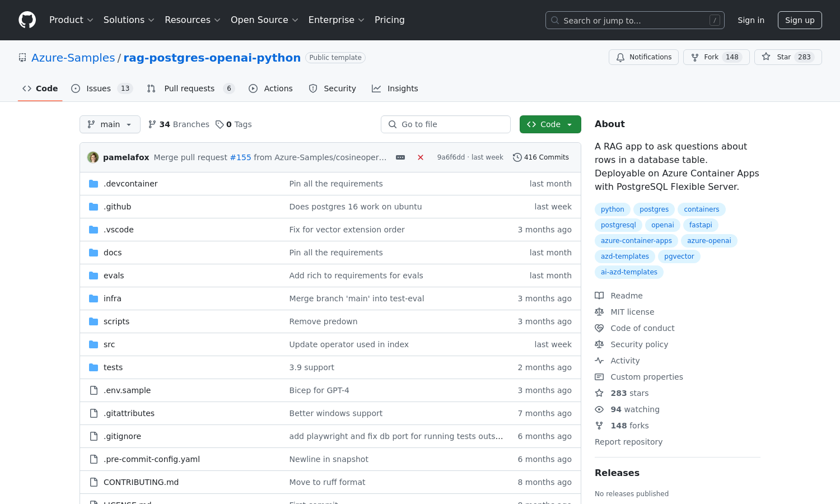Expand commit message ellipsis icon
Image resolution: width=840 pixels, height=504 pixels.
point(400,157)
